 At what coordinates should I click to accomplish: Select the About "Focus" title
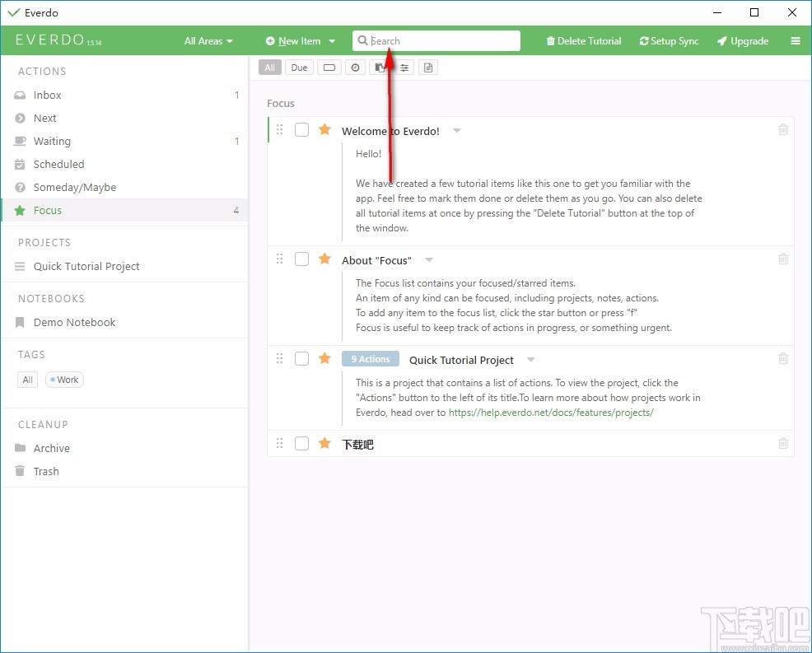coord(376,260)
